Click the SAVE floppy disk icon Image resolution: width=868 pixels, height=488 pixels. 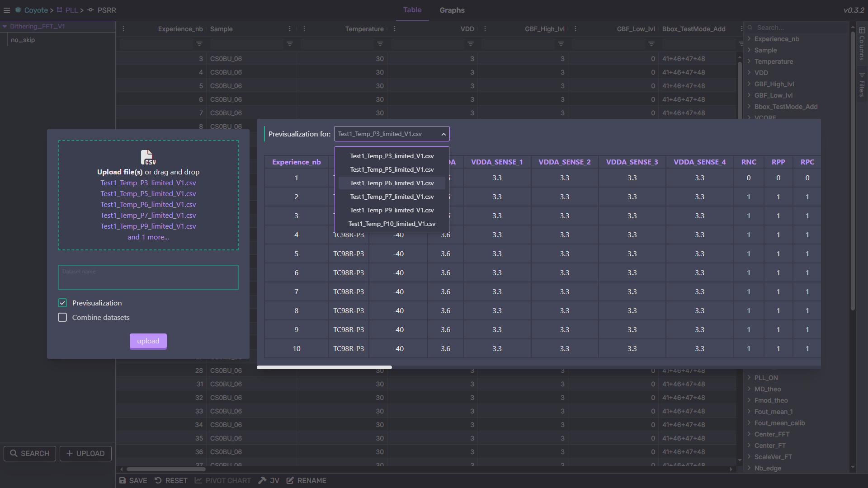[123, 480]
